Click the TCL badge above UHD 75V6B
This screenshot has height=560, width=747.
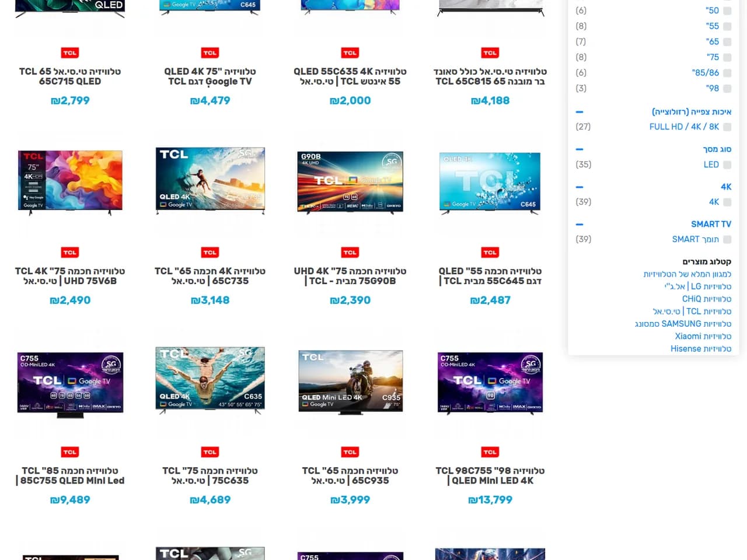tap(70, 253)
